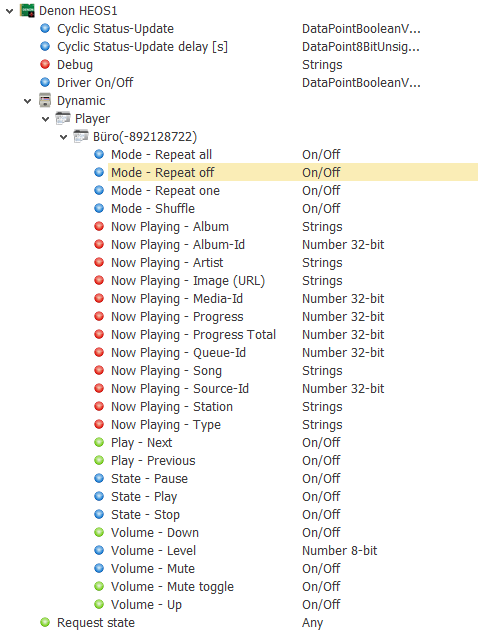This screenshot has height=639, width=478.
Task: Click red dot beside Now Playing - Image (URL)
Action: pos(99,280)
